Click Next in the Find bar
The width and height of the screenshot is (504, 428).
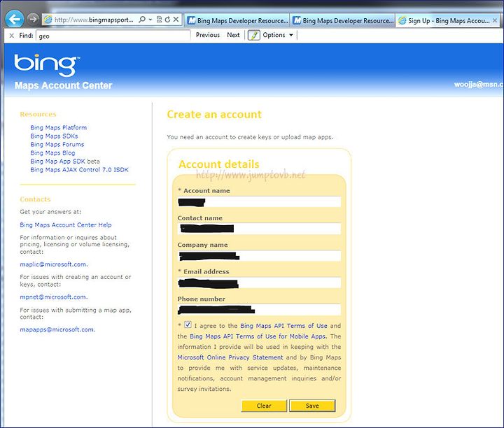point(233,35)
